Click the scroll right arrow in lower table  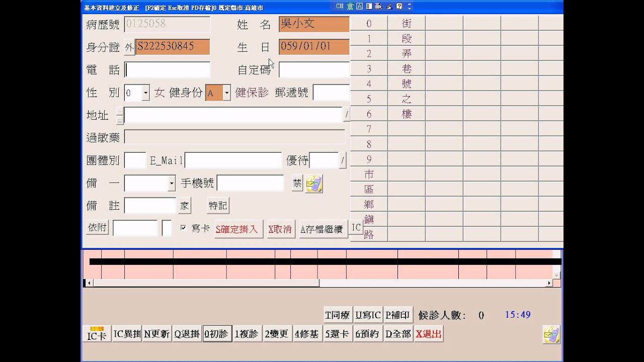(x=549, y=283)
